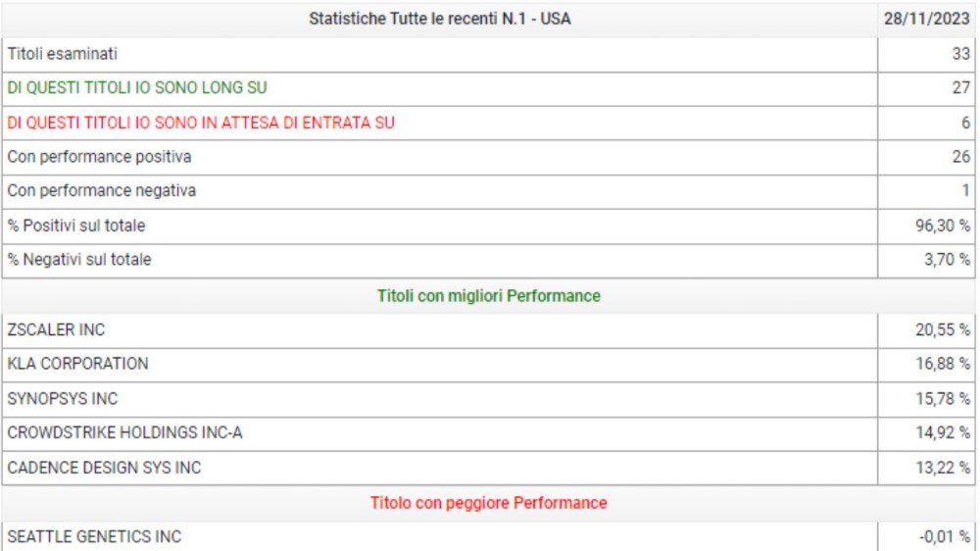Select the 'Con performance negativa' label
This screenshot has height=551, width=980.
(102, 191)
